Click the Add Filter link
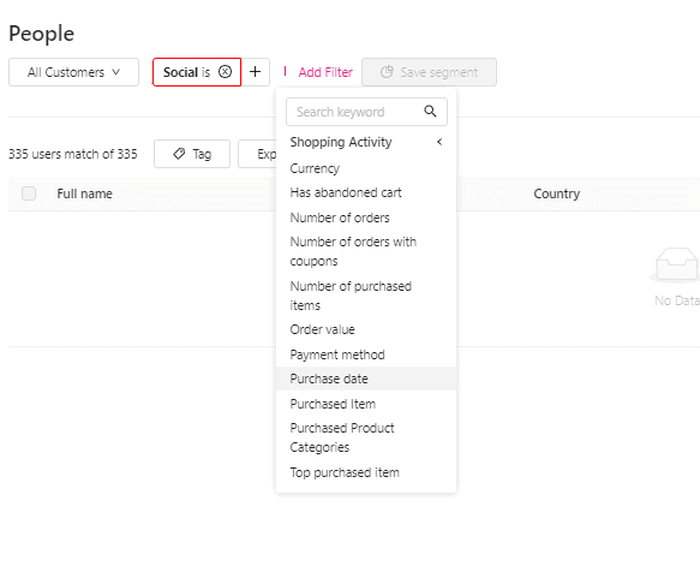Viewport: 700px width, 572px height. point(325,72)
